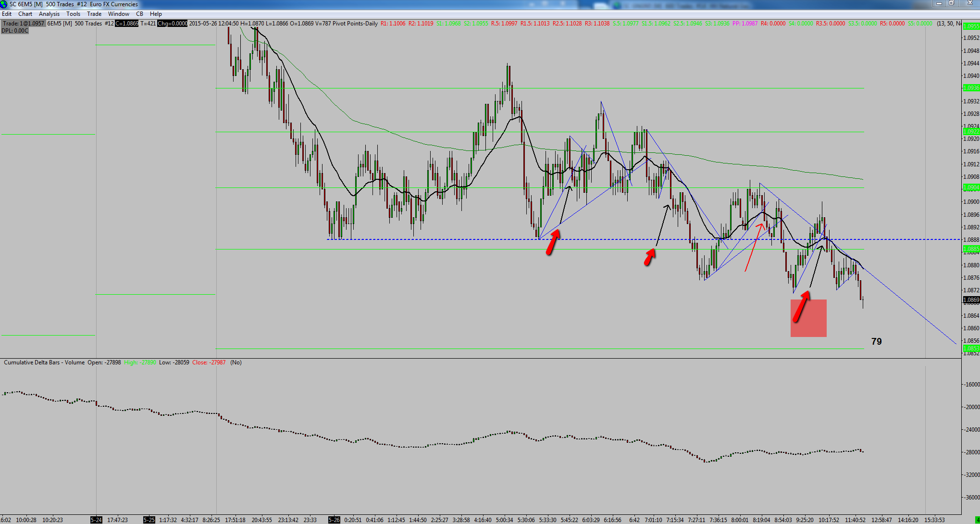Open the Trade menu
The image size is (980, 524).
pyautogui.click(x=94, y=14)
